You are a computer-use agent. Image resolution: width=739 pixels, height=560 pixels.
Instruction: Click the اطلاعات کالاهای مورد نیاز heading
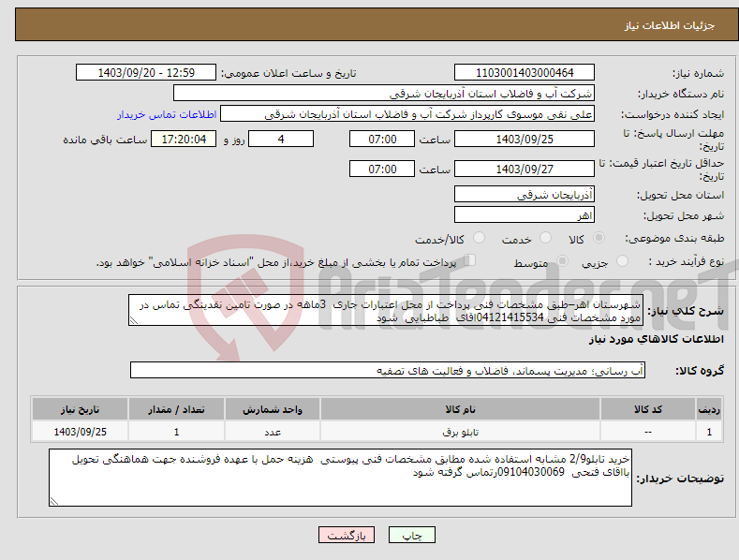click(x=656, y=339)
